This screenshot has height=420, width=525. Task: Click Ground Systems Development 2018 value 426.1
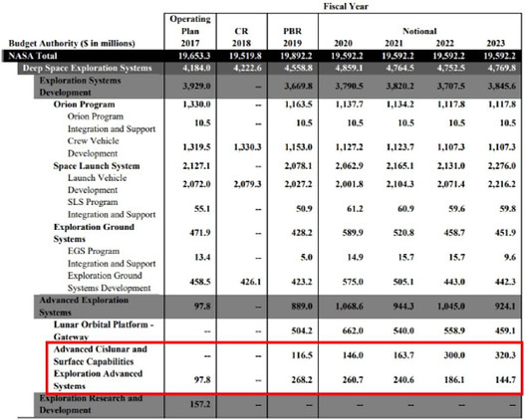(x=250, y=282)
